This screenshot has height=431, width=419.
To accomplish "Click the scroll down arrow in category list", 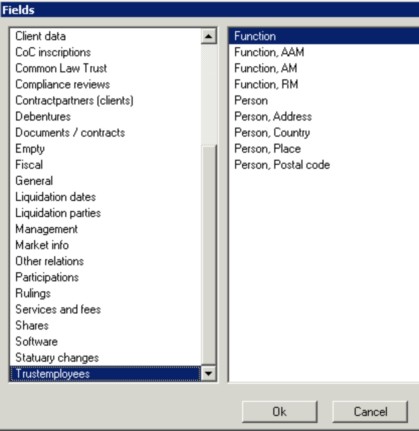I will tap(209, 373).
